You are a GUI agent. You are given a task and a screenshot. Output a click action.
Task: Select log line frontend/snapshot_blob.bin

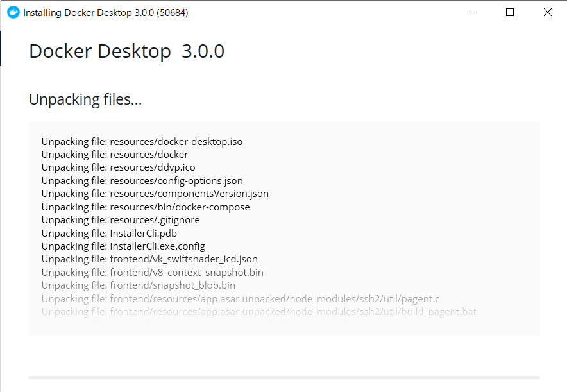coord(139,285)
